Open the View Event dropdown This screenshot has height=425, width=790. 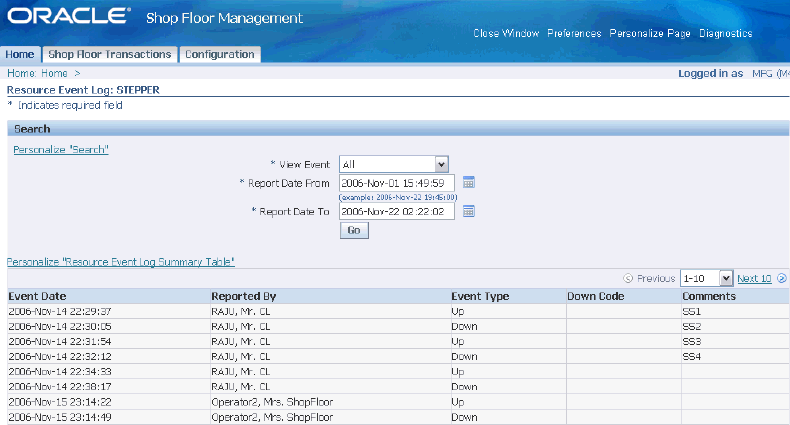coord(393,164)
